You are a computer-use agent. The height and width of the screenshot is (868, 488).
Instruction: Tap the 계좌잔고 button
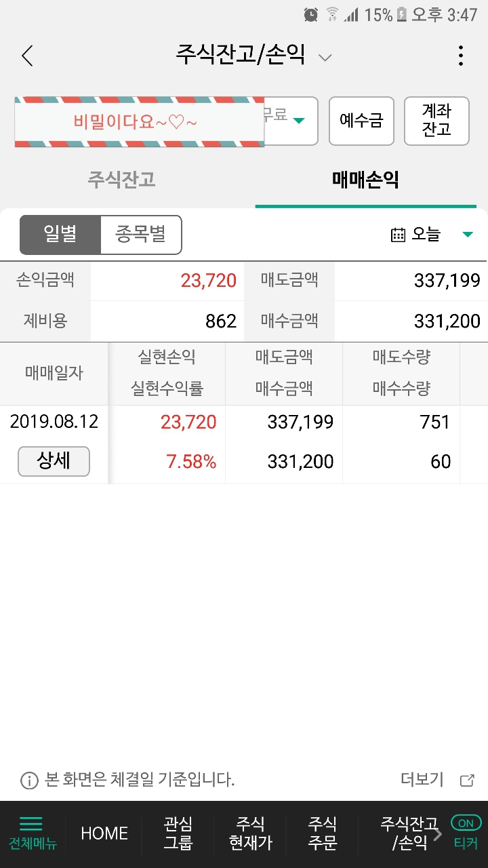(x=436, y=121)
